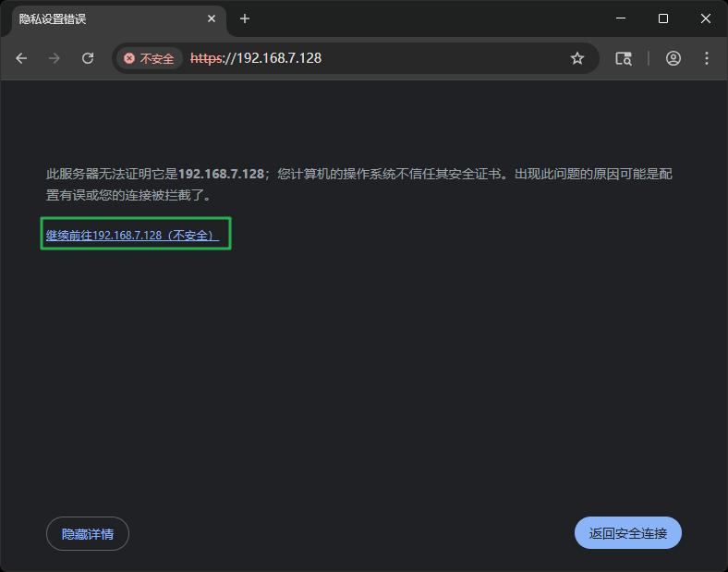728x572 pixels.
Task: Close the 隐私设置错误 tab
Action: [x=212, y=18]
